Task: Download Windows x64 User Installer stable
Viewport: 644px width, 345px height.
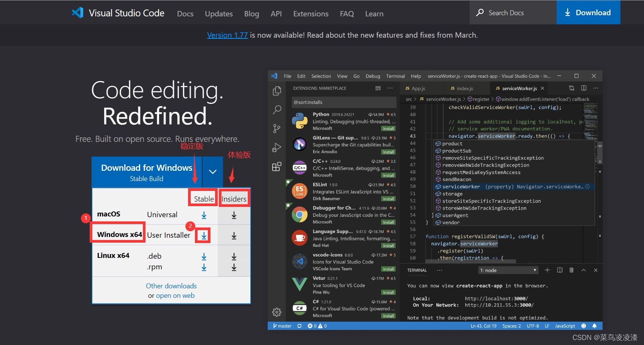Action: pos(204,235)
